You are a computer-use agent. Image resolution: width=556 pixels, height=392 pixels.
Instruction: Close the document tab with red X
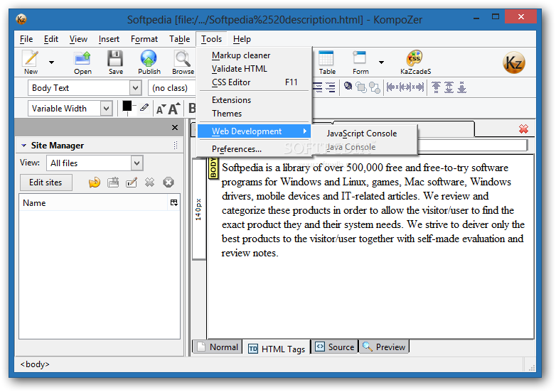point(523,129)
